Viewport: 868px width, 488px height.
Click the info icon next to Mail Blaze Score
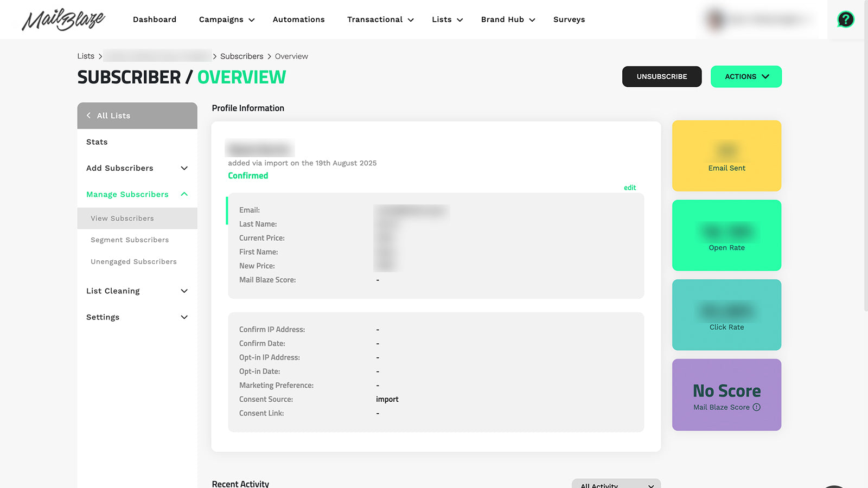(x=758, y=407)
